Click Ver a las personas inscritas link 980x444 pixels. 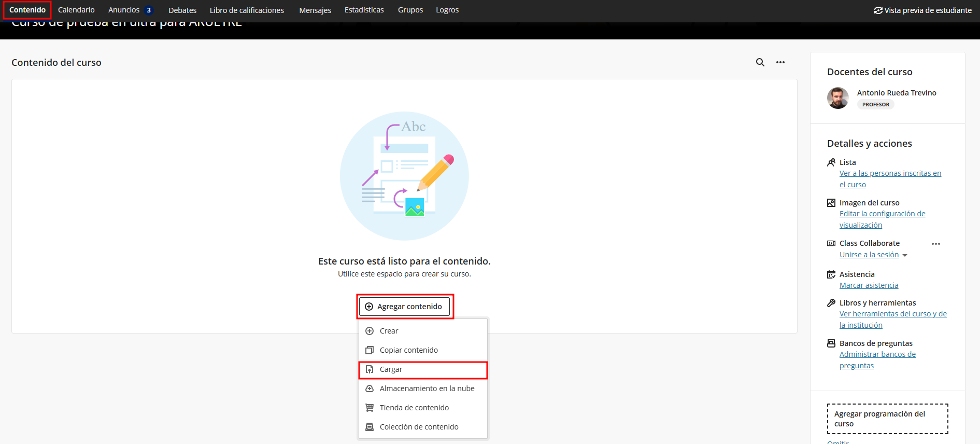[890, 173]
